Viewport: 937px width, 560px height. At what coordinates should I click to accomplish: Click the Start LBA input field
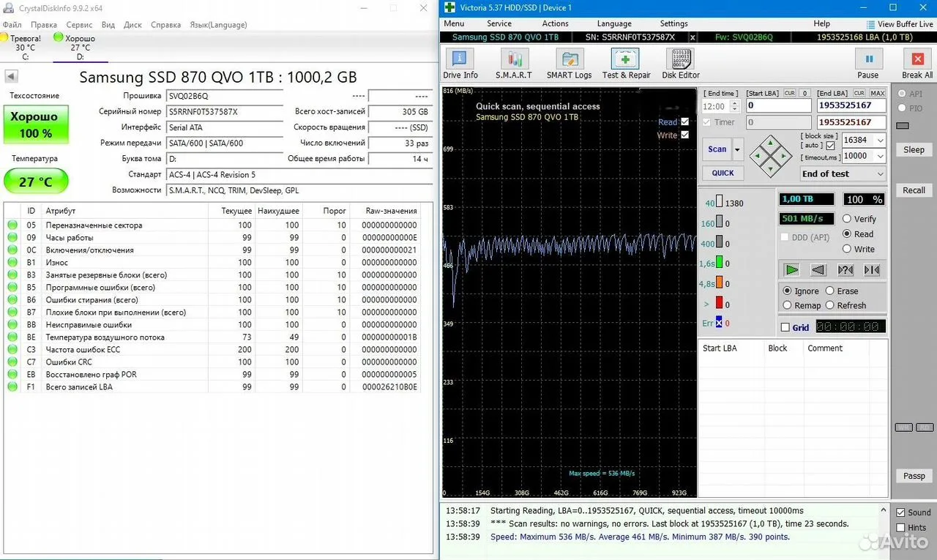pos(778,106)
